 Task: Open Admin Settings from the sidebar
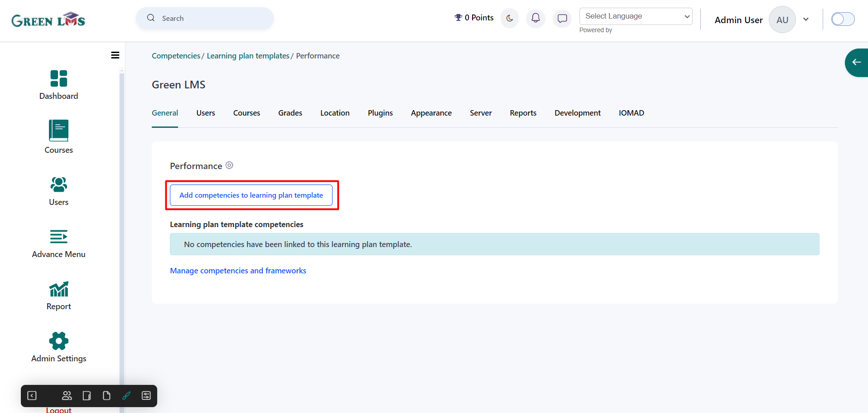(x=58, y=347)
